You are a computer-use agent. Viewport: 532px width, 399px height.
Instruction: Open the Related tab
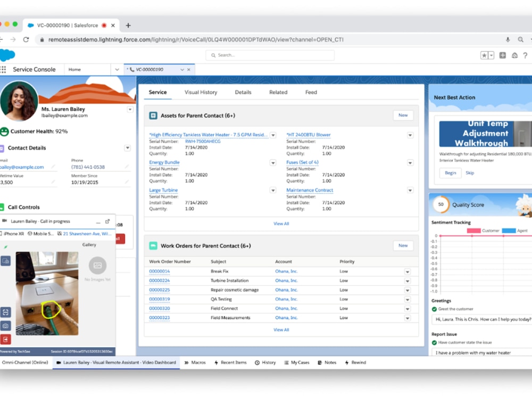(278, 92)
